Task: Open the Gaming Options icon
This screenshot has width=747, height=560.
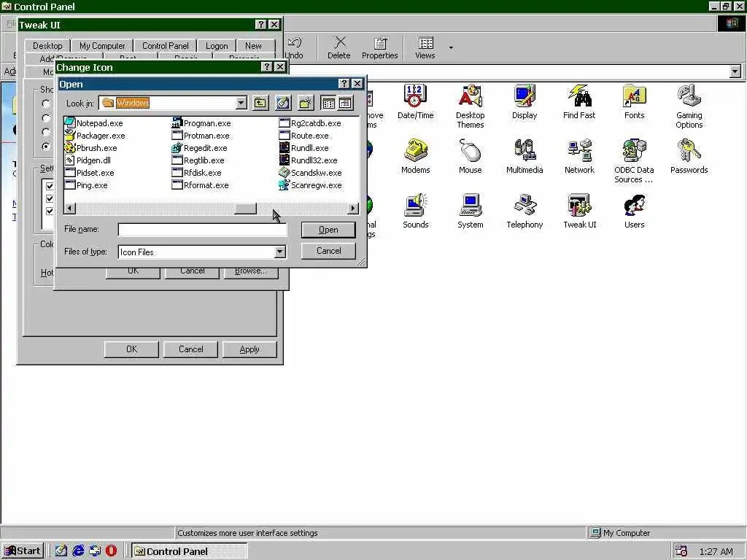Action: pyautogui.click(x=689, y=106)
